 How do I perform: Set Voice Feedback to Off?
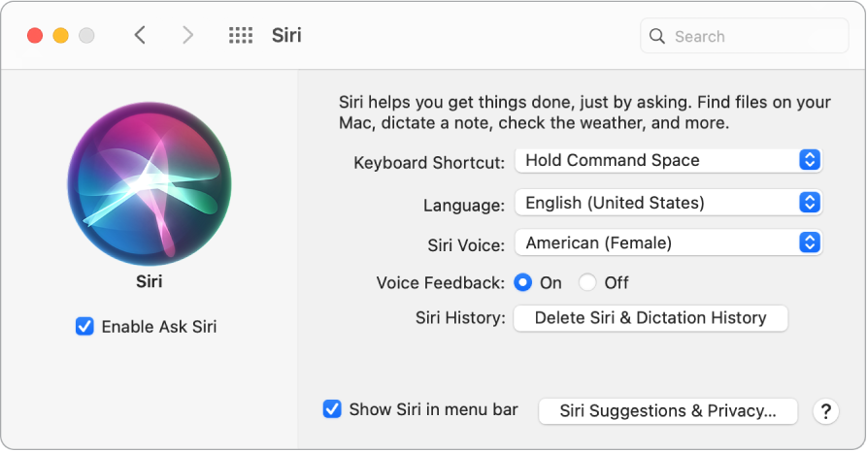pyautogui.click(x=587, y=282)
